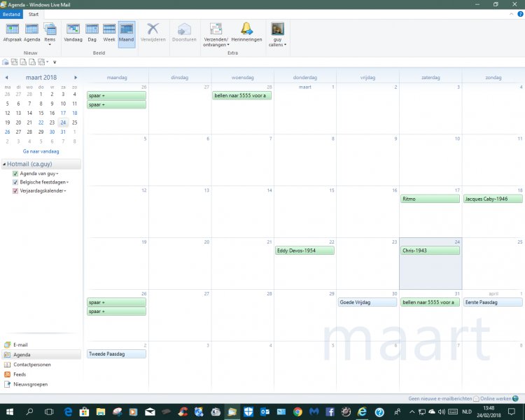Open File Explorer from taskbar

pyautogui.click(x=101, y=412)
